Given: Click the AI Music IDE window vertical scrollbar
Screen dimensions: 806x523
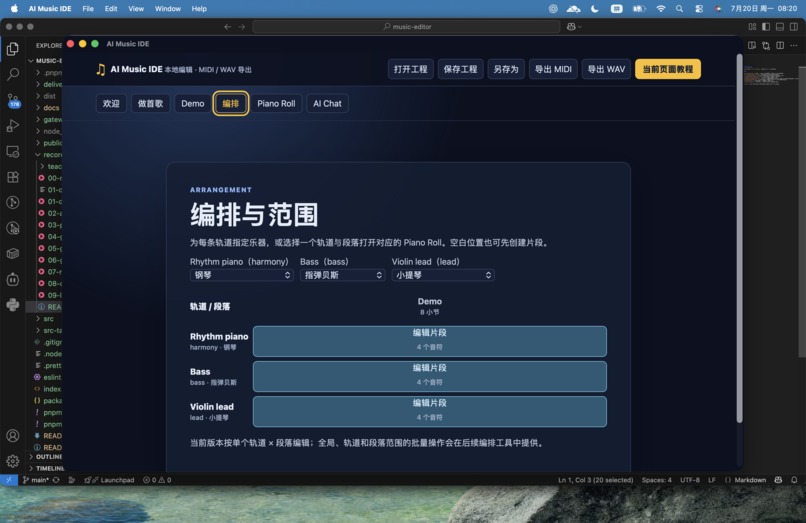Looking at the screenshot, I should point(739,238).
